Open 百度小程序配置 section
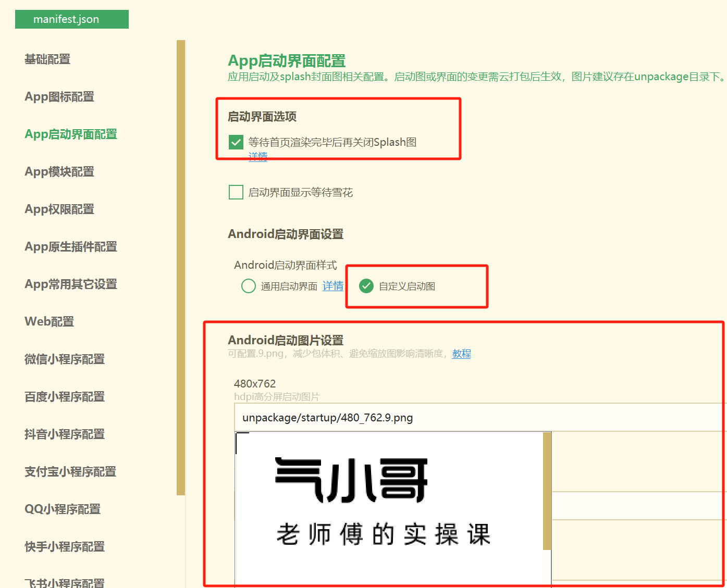The height and width of the screenshot is (588, 727). point(65,397)
